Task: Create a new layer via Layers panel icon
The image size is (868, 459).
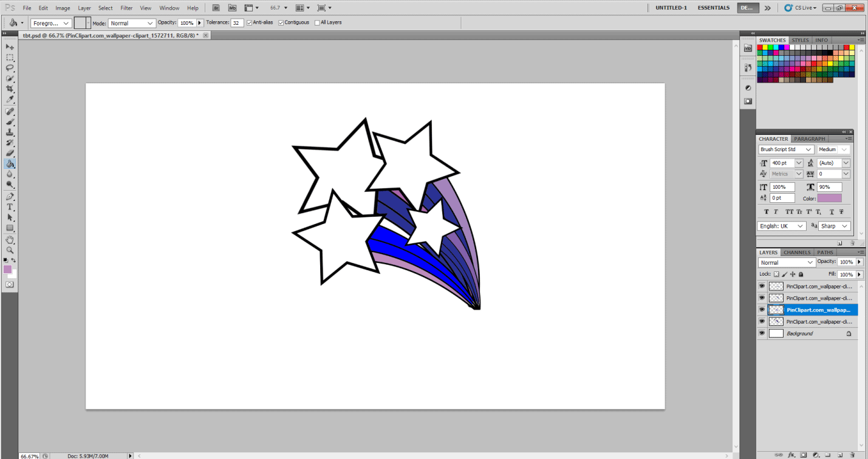Action: tap(839, 454)
